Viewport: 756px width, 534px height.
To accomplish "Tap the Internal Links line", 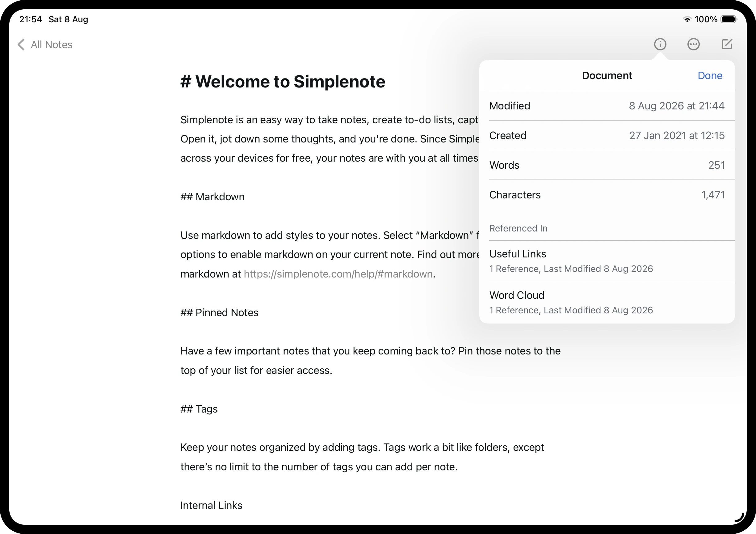I will [211, 505].
